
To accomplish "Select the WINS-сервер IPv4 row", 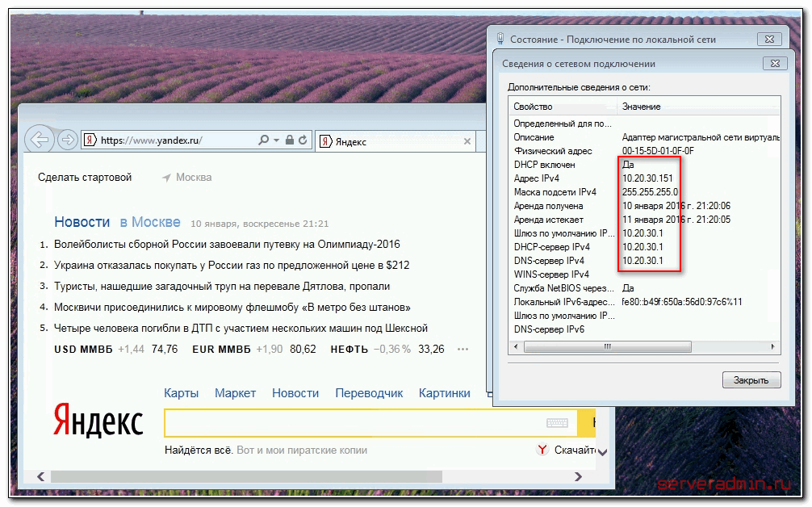I will [x=645, y=274].
